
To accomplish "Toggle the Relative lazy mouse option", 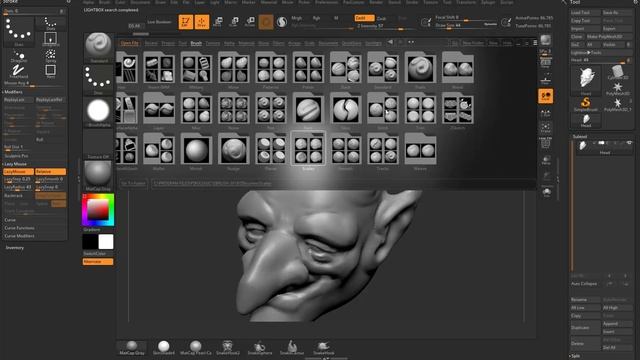I will pos(50,172).
